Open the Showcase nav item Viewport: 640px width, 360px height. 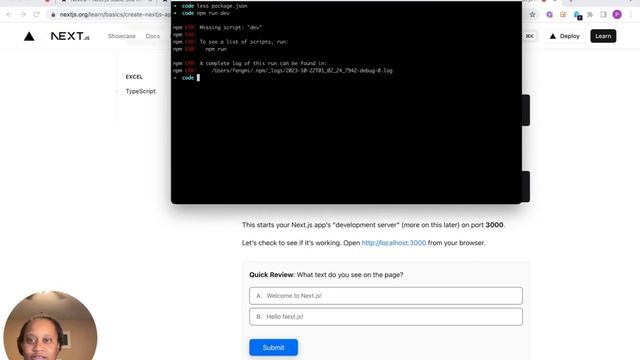[x=122, y=36]
